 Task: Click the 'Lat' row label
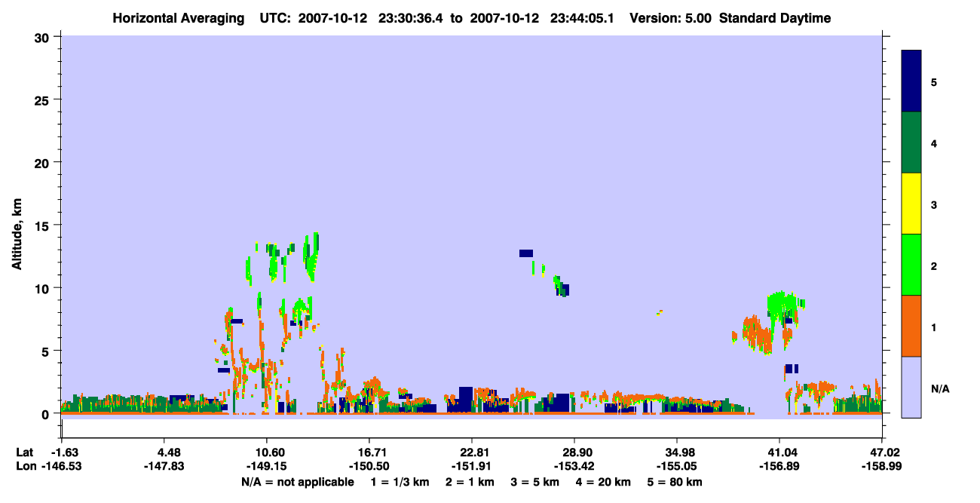pyautogui.click(x=24, y=452)
